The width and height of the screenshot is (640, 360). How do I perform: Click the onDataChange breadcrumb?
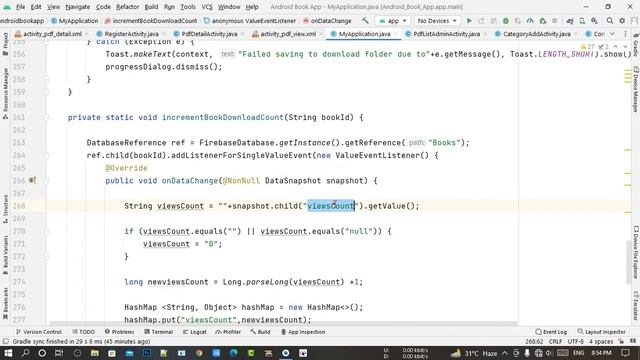[327, 20]
